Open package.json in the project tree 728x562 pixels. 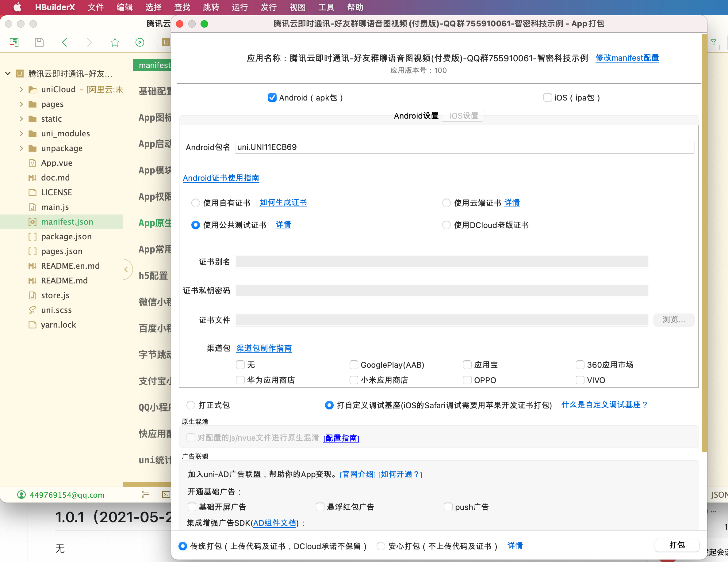click(x=66, y=237)
